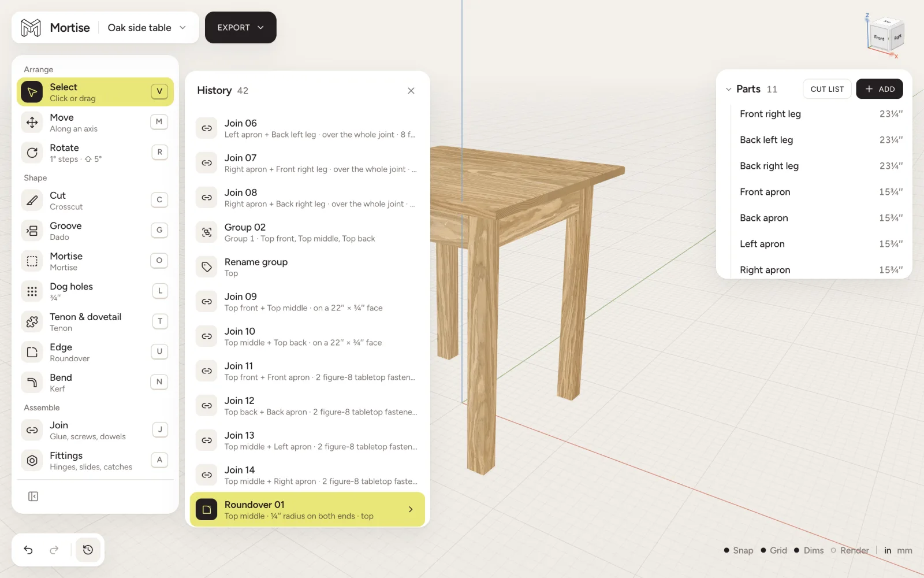Select Join 14 history entry
This screenshot has width=924, height=578.
click(307, 475)
